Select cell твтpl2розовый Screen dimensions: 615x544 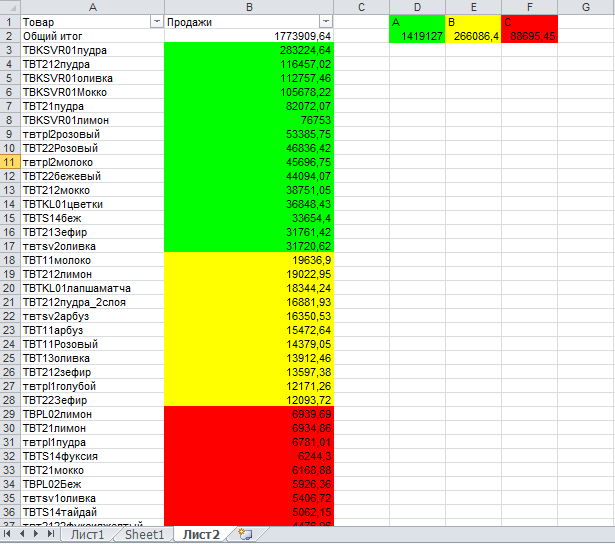point(92,134)
